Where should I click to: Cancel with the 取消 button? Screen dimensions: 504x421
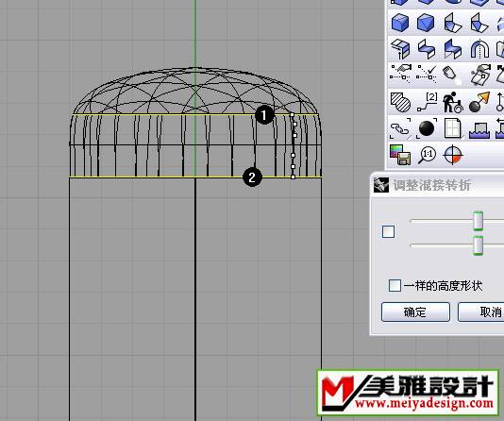click(481, 312)
